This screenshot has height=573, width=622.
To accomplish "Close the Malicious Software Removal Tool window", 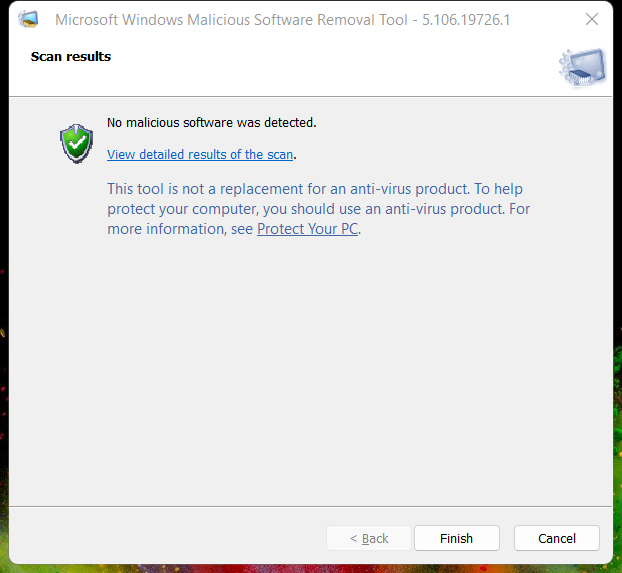I will coord(591,19).
